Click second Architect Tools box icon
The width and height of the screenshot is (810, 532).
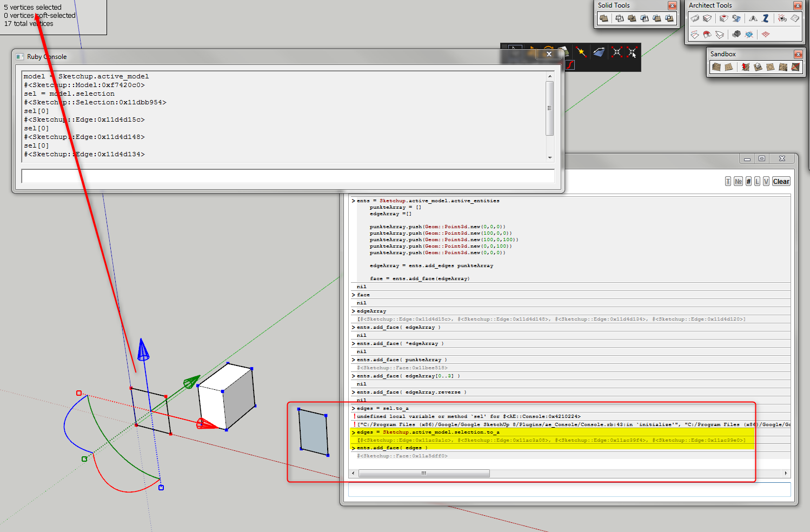coord(707,18)
